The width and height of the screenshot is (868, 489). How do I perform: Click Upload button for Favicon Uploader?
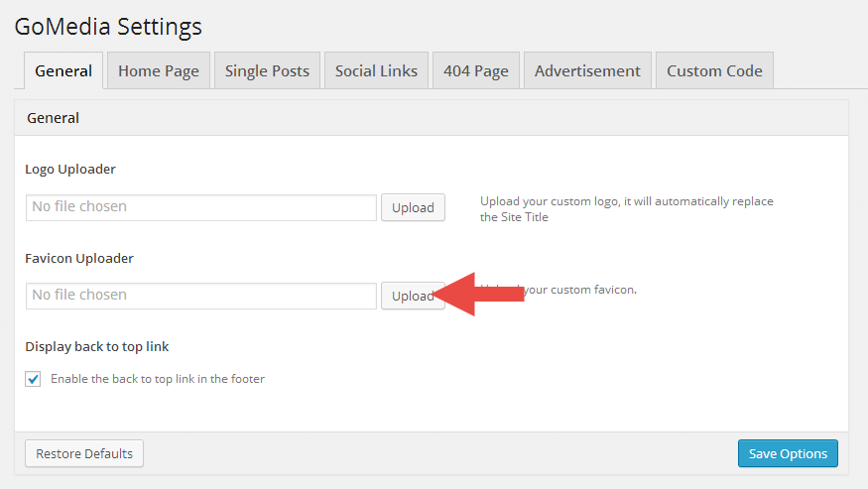[413, 296]
